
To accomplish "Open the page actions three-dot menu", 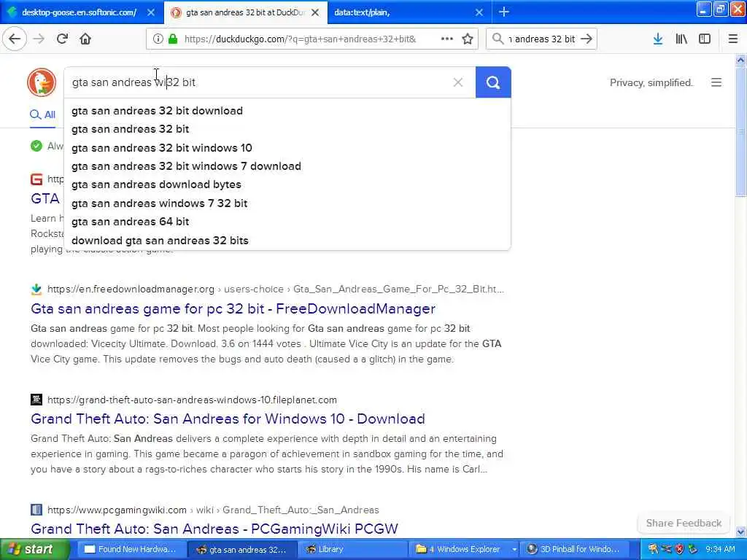I will (x=447, y=39).
